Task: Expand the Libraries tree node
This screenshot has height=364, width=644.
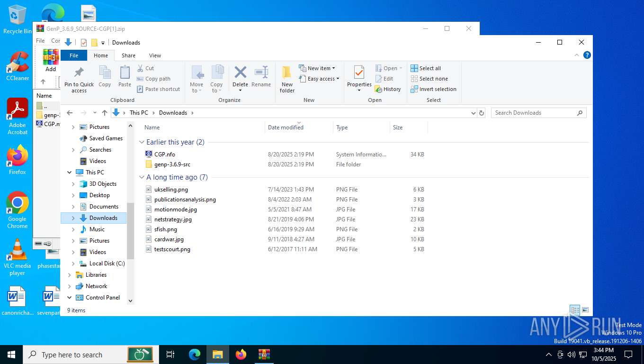Action: pyautogui.click(x=70, y=275)
